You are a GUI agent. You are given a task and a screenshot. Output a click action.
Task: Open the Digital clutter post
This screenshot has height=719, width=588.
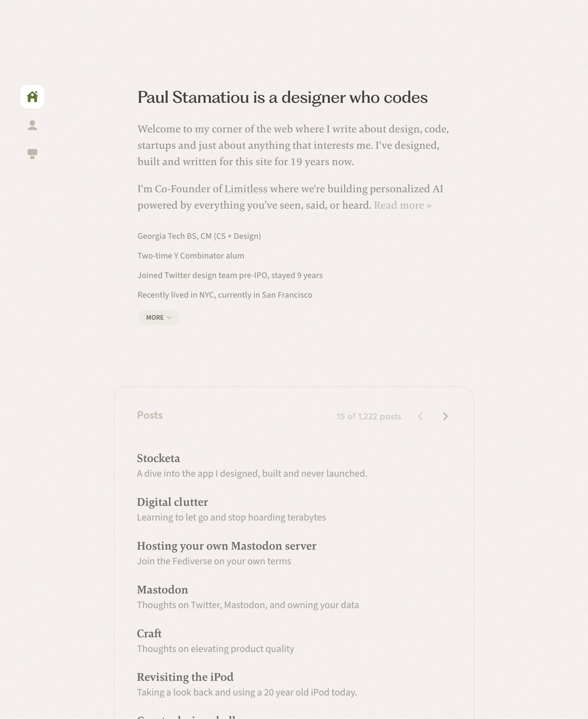172,502
